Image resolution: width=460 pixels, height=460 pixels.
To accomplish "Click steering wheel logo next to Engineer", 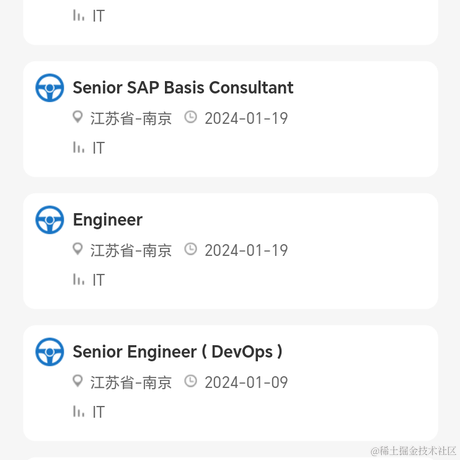I will (50, 220).
